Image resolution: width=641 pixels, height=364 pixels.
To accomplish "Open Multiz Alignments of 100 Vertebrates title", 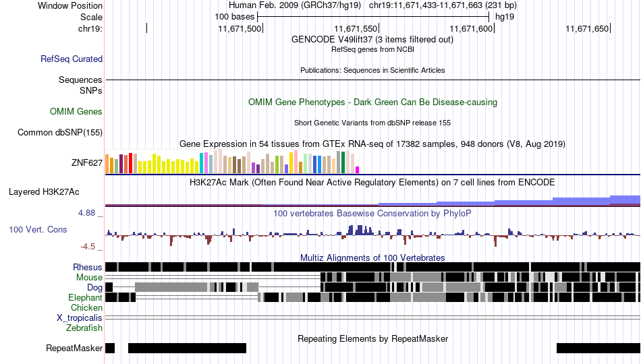I will tap(372, 257).
